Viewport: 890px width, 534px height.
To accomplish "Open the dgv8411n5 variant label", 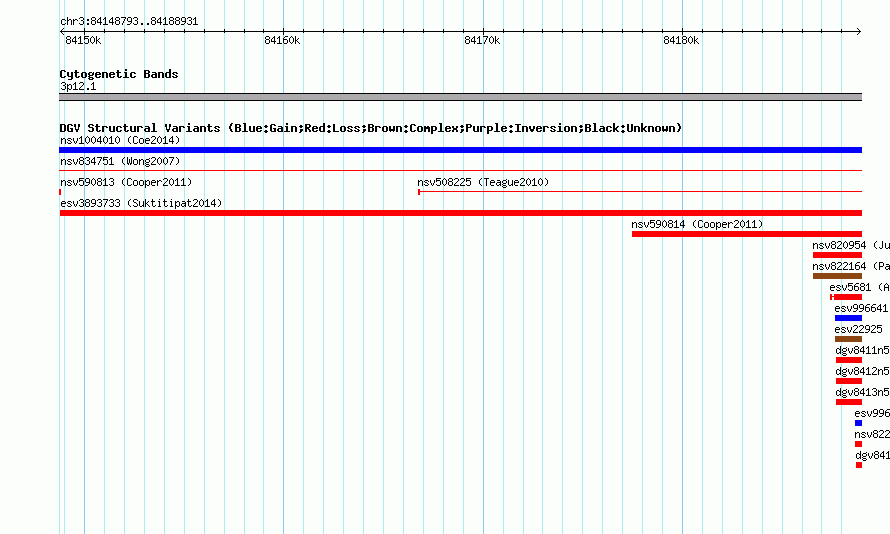I will click(x=862, y=350).
